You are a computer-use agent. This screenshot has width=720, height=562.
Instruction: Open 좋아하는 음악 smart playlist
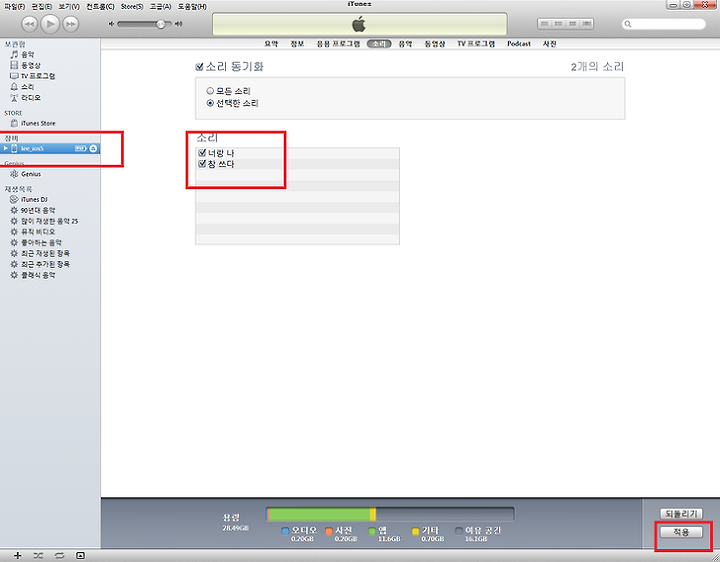41,242
